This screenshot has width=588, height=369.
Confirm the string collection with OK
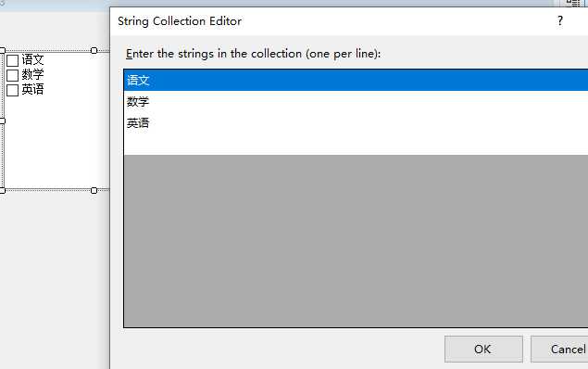483,350
